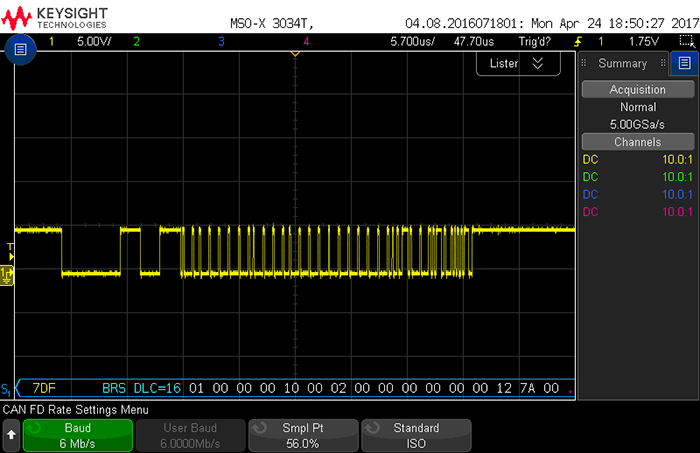Click the Channels header in the sidebar
The width and height of the screenshot is (700, 453).
pos(637,142)
